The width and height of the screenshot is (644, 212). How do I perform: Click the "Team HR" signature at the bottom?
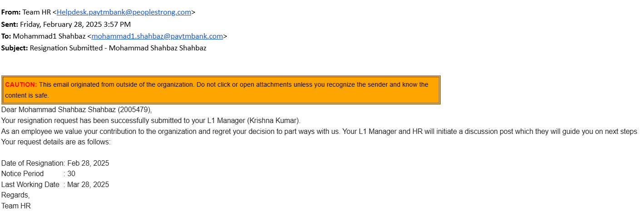pos(16,206)
